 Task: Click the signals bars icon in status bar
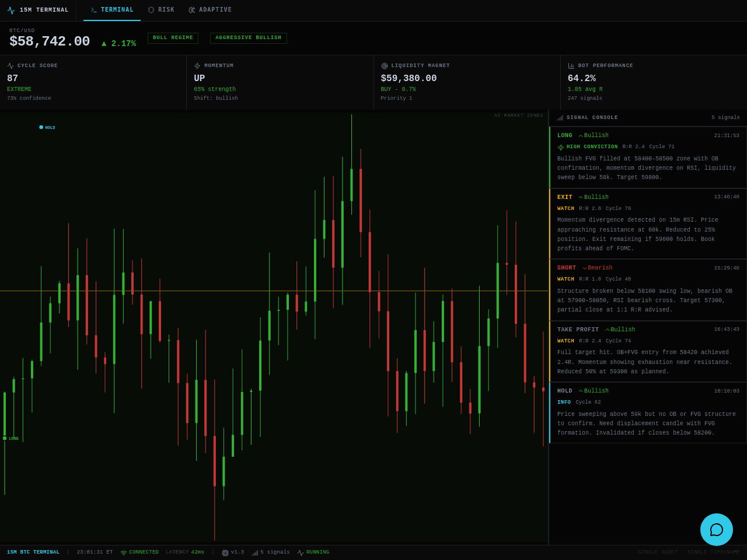pos(255,553)
